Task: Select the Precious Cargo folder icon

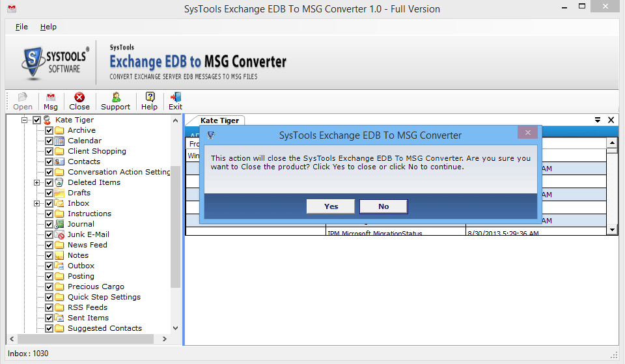Action: tap(59, 287)
